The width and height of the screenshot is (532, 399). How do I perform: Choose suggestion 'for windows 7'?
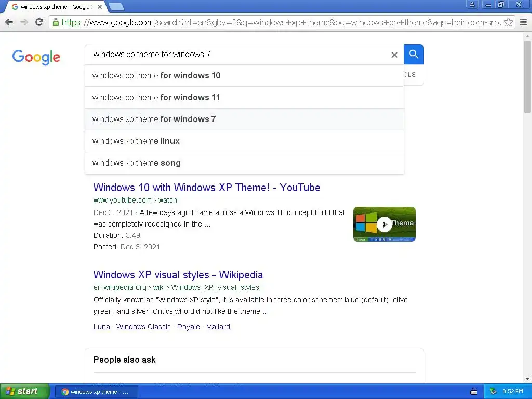tap(244, 119)
